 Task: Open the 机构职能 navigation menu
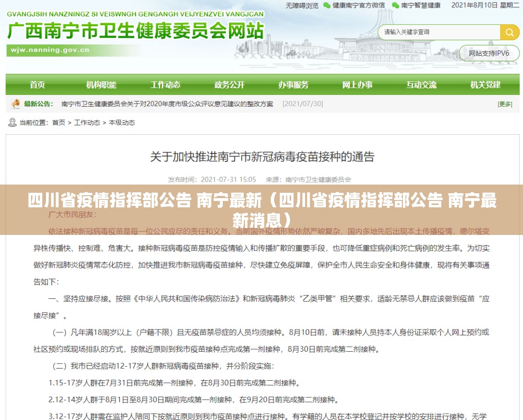click(101, 85)
